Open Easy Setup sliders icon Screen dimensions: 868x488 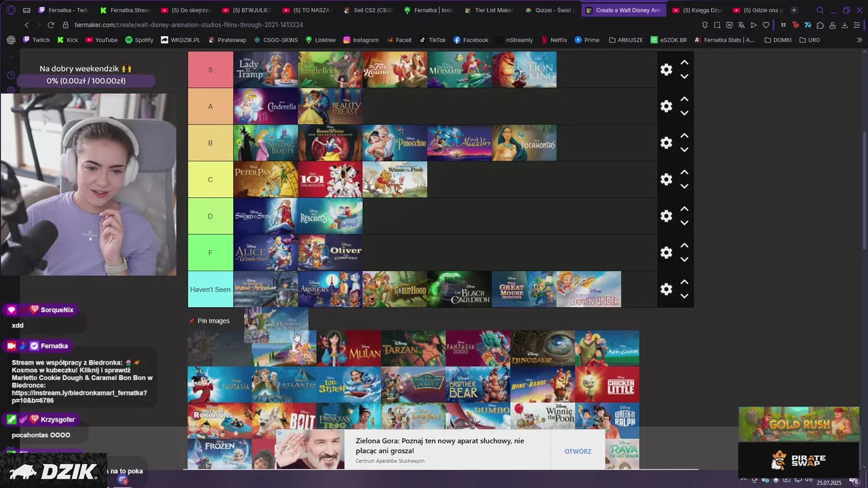[856, 25]
